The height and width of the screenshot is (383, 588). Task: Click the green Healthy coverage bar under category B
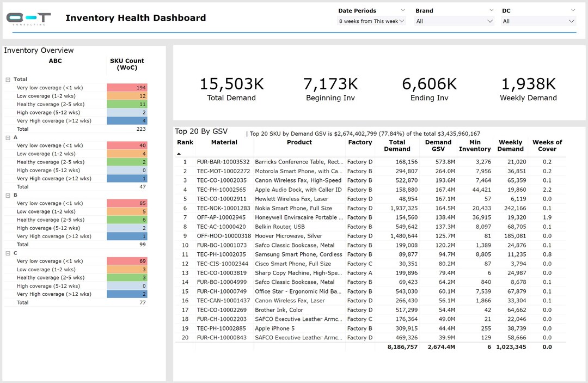[127, 220]
